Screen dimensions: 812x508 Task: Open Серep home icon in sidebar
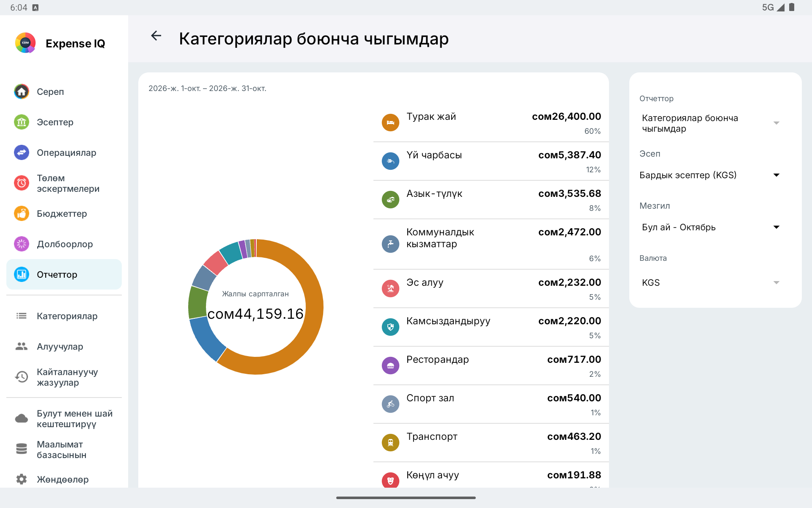click(x=22, y=91)
